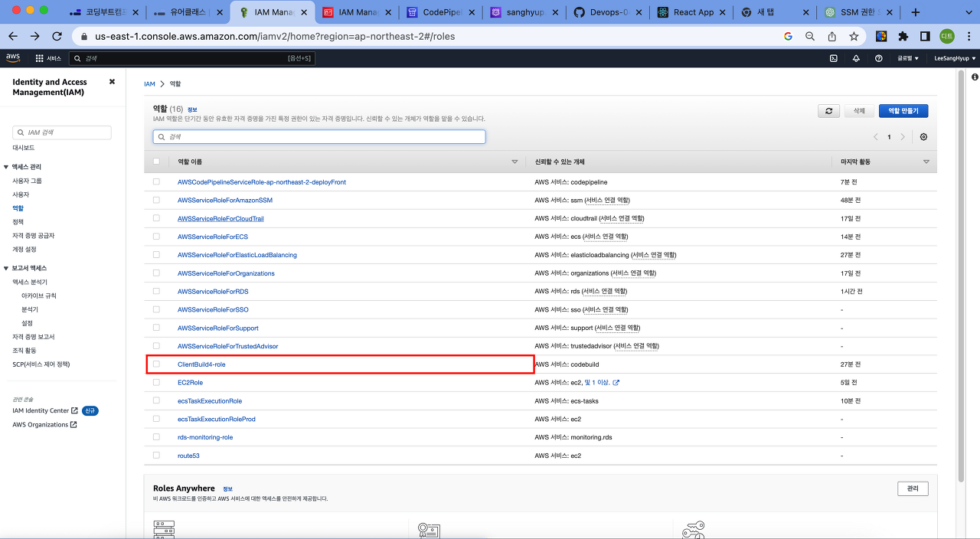Open the notifications bell icon
Image resolution: width=980 pixels, height=539 pixels.
pos(856,58)
